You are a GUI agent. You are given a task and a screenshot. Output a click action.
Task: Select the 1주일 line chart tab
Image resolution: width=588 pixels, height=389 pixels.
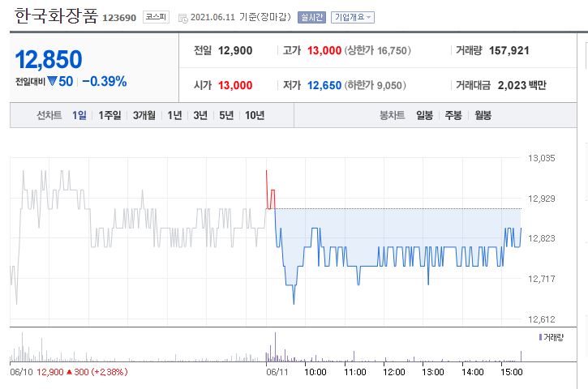click(109, 115)
